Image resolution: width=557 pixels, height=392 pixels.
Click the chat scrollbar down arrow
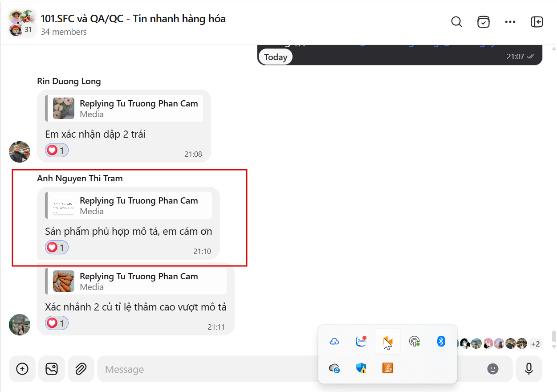[554, 347]
